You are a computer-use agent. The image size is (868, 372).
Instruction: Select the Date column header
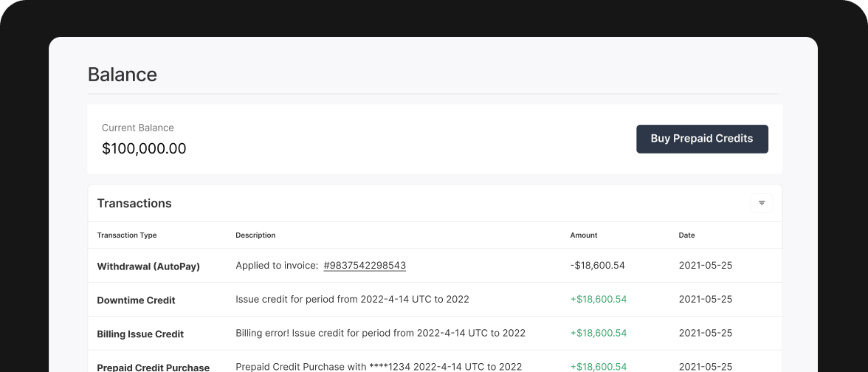point(686,235)
